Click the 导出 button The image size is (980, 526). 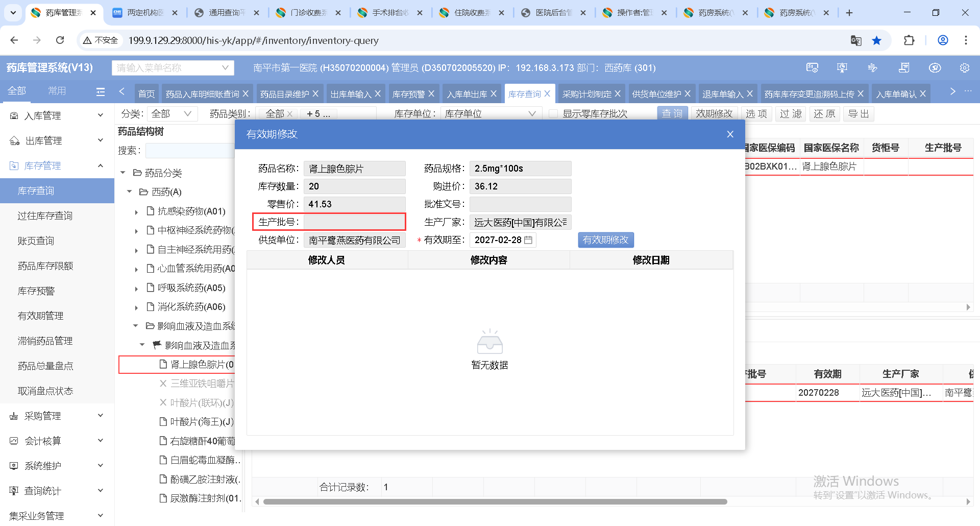click(859, 114)
